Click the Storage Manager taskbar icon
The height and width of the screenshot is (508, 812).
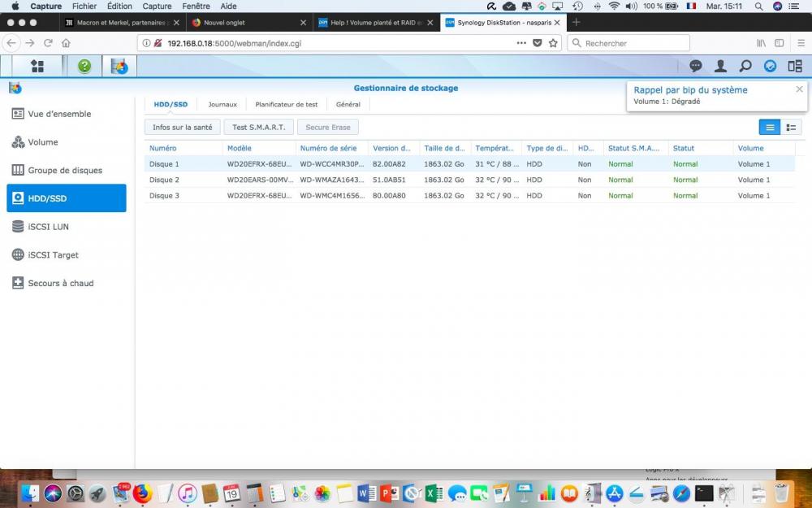coord(119,67)
